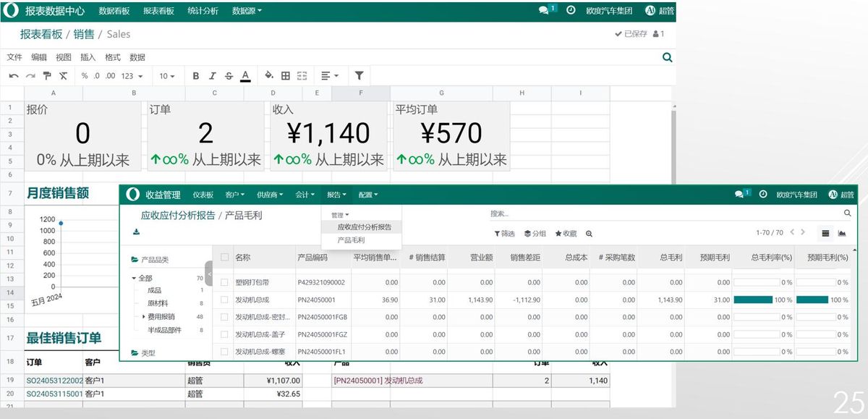Click the funnel filter icon in toolbar

(359, 76)
